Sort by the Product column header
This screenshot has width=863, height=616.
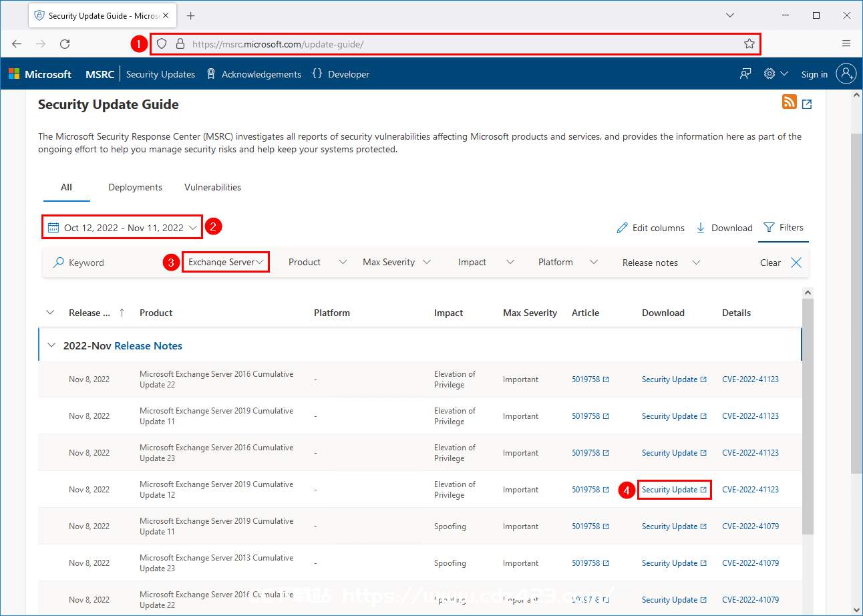(156, 313)
